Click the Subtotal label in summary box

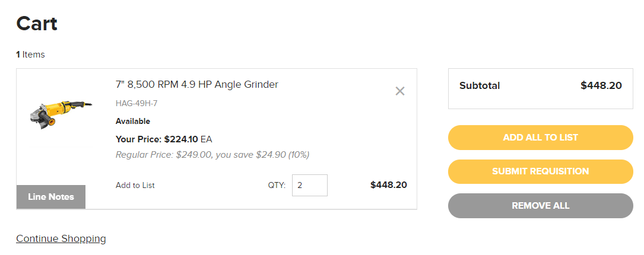[x=480, y=86]
